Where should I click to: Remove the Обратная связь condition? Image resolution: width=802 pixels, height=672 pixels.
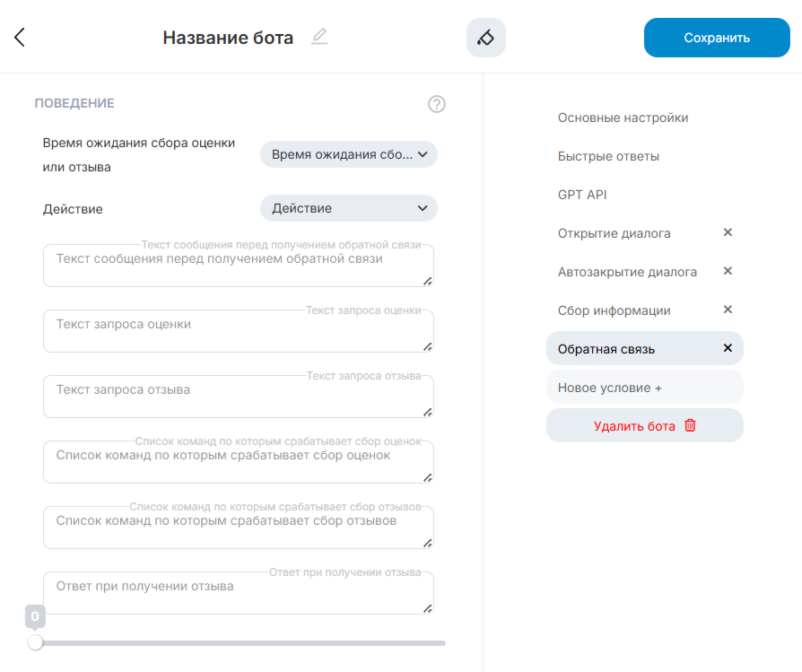[728, 348]
